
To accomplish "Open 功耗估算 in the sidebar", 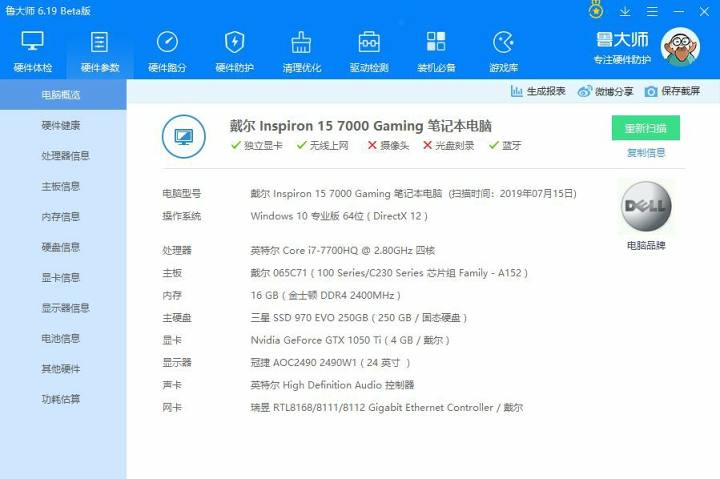I will click(61, 399).
